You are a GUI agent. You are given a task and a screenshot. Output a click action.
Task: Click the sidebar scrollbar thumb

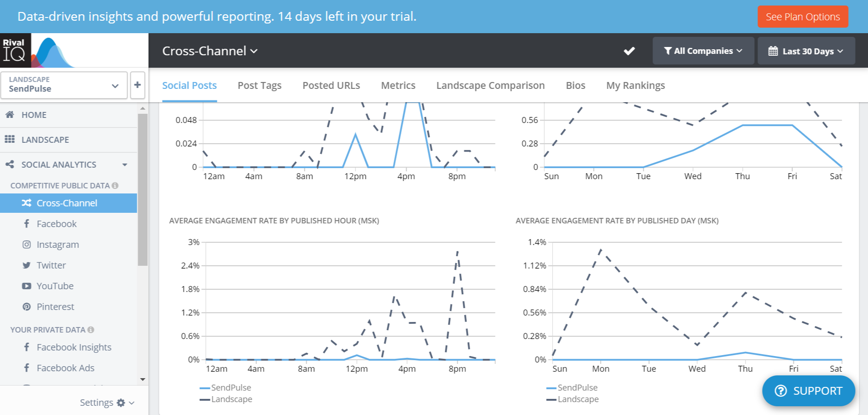coord(143,190)
